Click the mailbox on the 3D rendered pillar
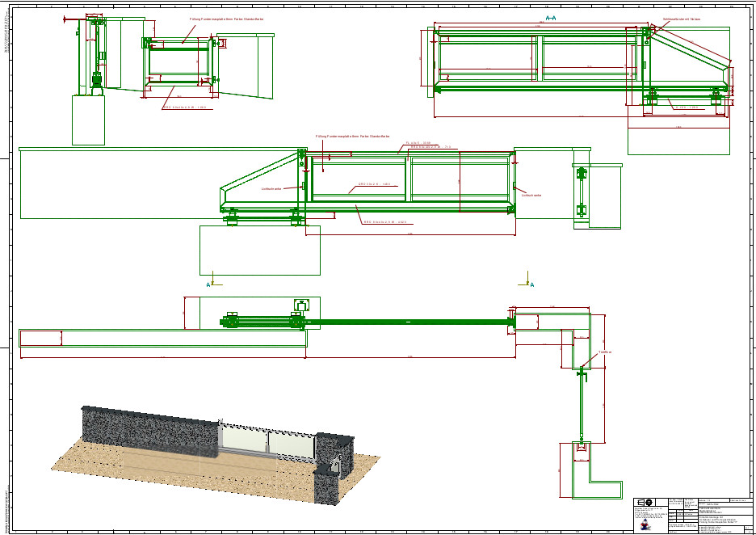 point(336,464)
